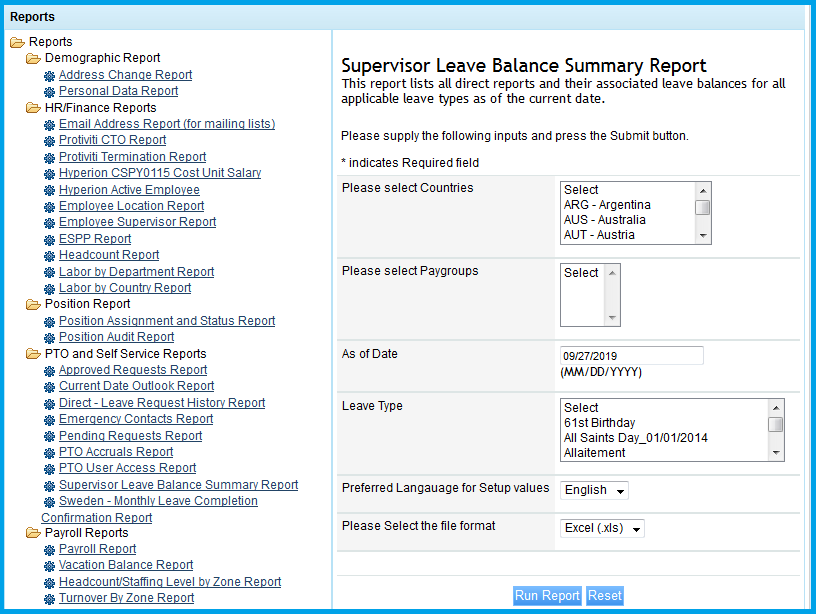Click the Demographic Report folder icon
This screenshot has width=816, height=614.
pos(33,59)
